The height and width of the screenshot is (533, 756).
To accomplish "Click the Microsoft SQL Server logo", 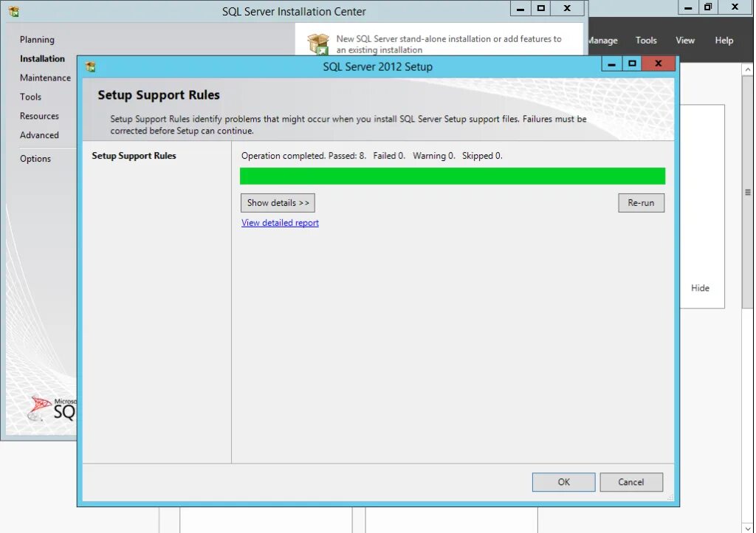I will [52, 409].
